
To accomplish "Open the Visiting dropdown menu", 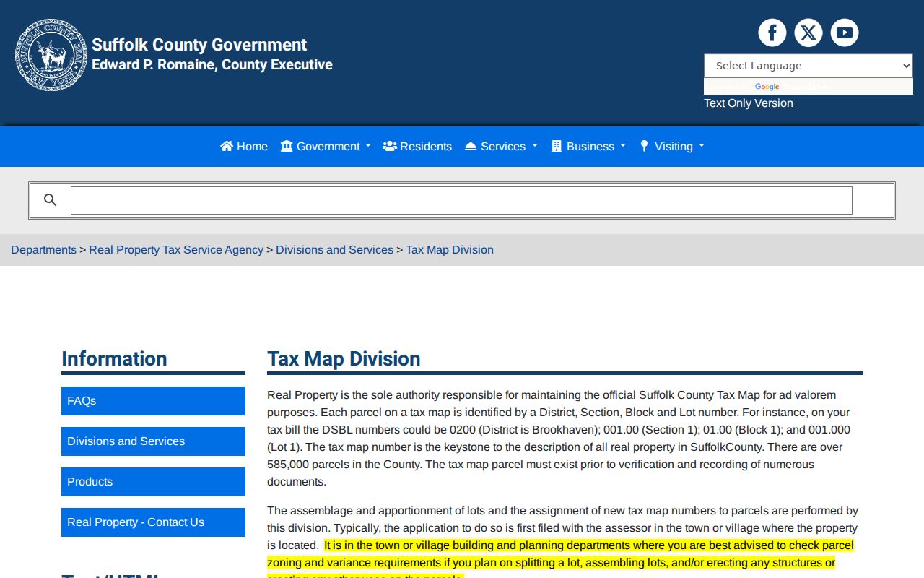I will point(672,146).
